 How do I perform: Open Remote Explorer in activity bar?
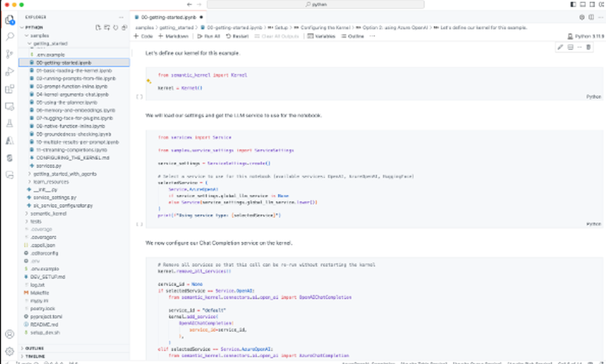click(x=10, y=106)
